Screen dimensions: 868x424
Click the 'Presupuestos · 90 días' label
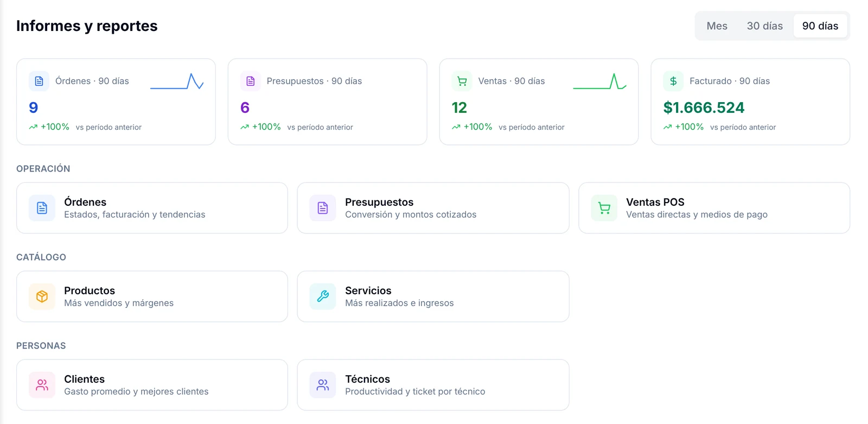[x=314, y=81]
